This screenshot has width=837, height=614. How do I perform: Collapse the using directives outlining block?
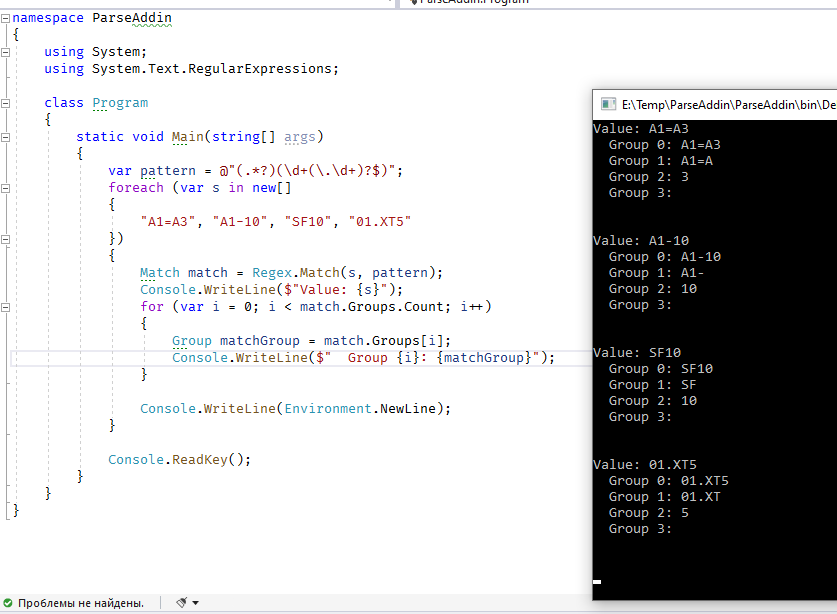click(5, 52)
